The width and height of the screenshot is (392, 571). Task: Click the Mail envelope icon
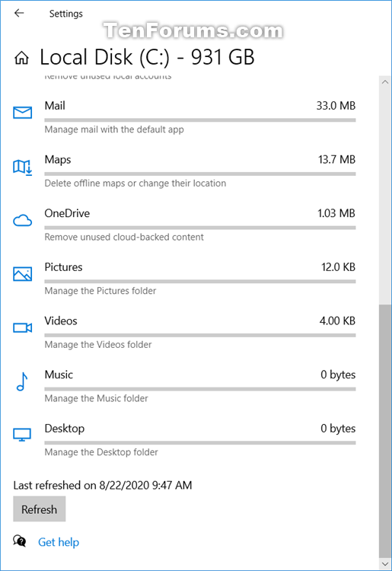pyautogui.click(x=23, y=113)
